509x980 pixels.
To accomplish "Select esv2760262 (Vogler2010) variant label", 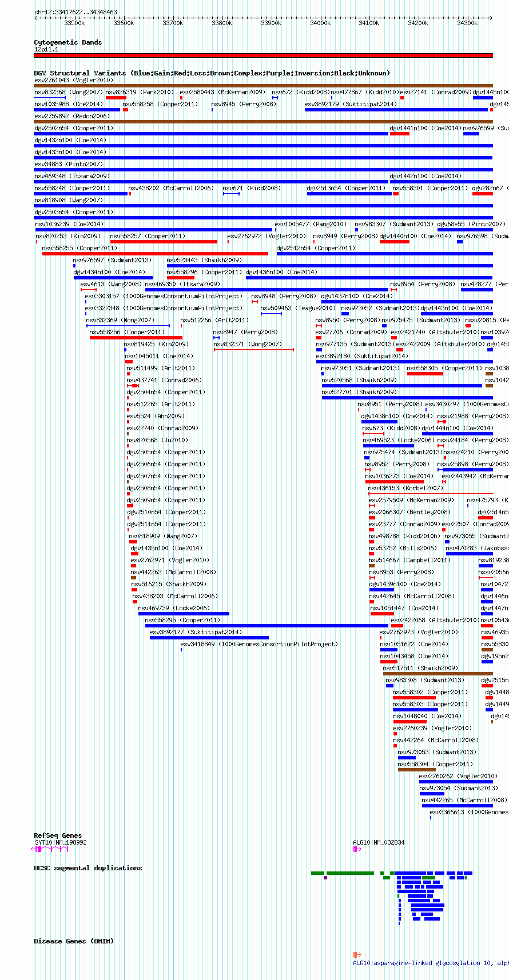I will point(458,776).
